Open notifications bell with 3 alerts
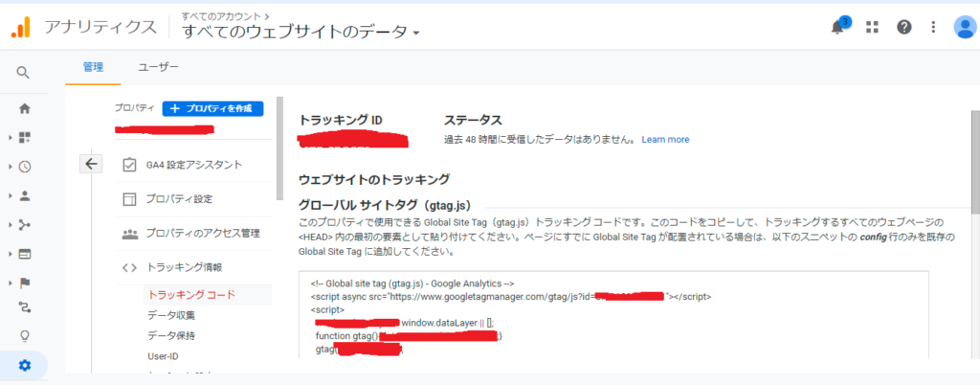Viewport: 980px width, 385px height. click(837, 27)
